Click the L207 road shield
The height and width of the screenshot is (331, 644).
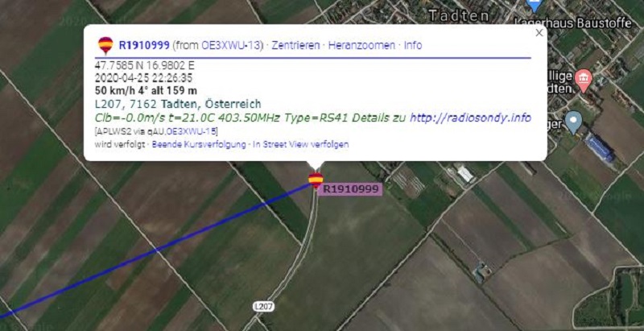click(x=263, y=306)
